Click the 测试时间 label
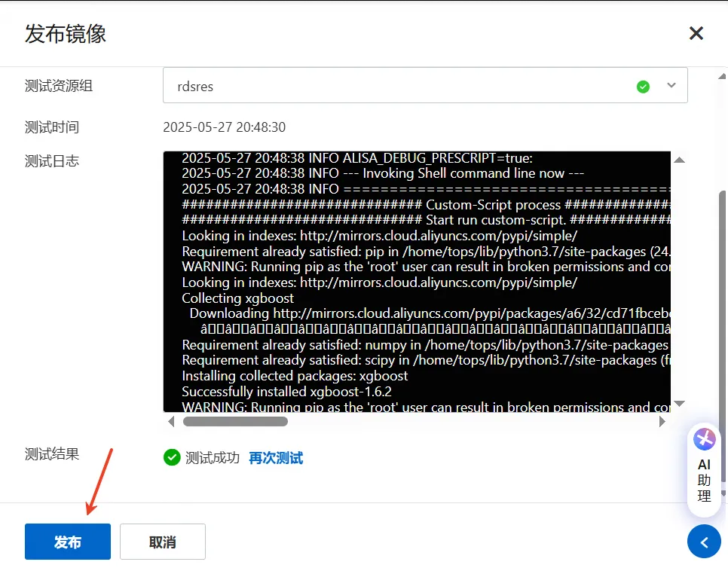 pyautogui.click(x=52, y=127)
